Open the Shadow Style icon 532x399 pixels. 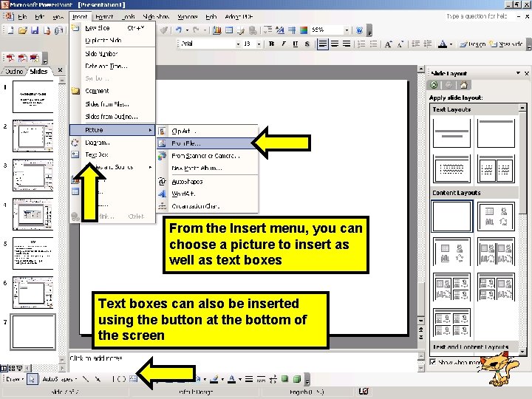[284, 379]
